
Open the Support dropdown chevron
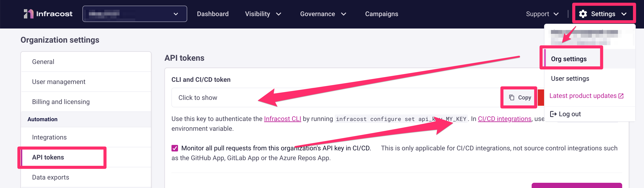[x=556, y=14]
